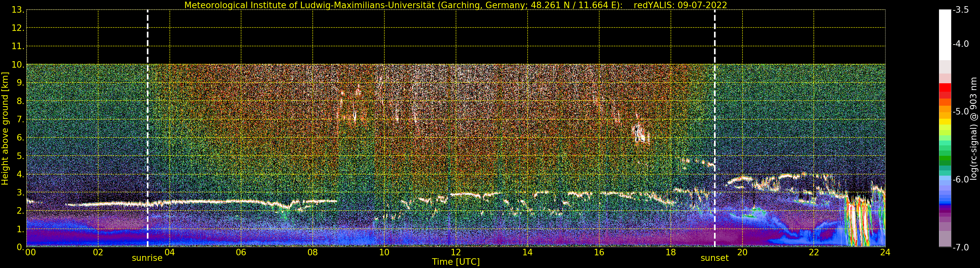
Task: Click the height axis tick '6.'
Action: [x=21, y=138]
